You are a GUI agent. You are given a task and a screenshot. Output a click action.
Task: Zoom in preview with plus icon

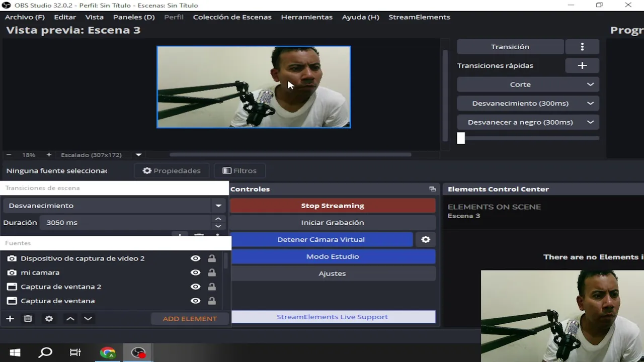(x=49, y=155)
